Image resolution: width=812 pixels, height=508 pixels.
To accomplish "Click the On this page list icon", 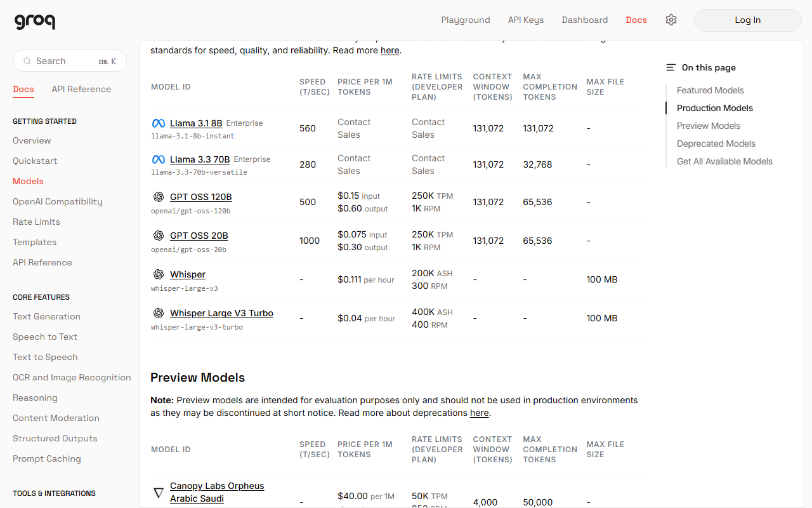I will [x=671, y=67].
